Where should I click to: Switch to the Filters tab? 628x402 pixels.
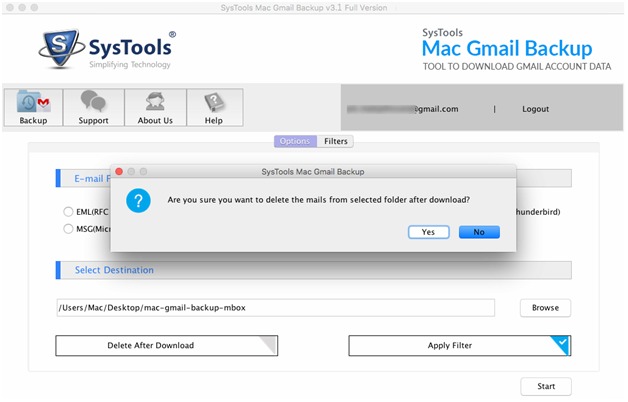pos(335,141)
